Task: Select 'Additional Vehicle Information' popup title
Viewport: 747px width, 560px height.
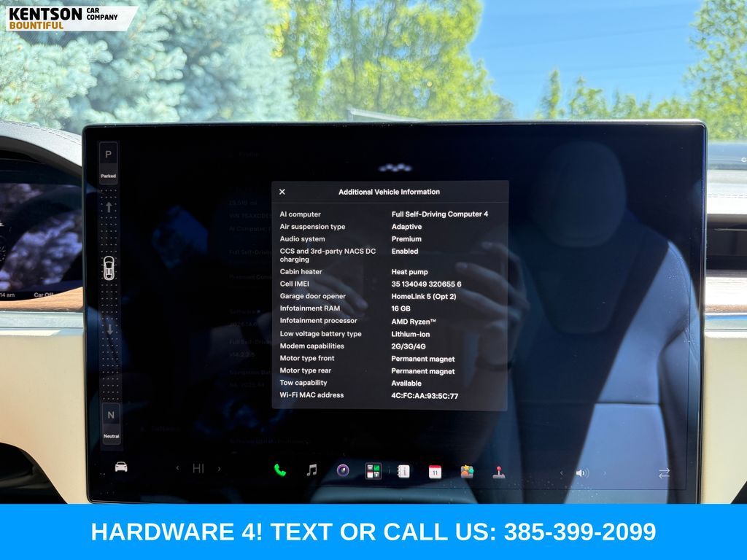Action: tap(390, 192)
